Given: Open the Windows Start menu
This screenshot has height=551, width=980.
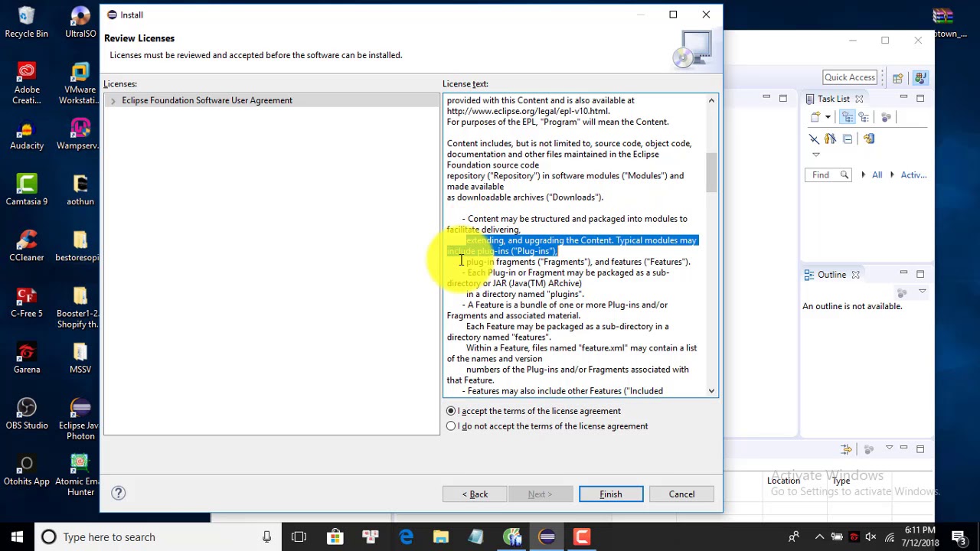Looking at the screenshot, I should pos(17,536).
